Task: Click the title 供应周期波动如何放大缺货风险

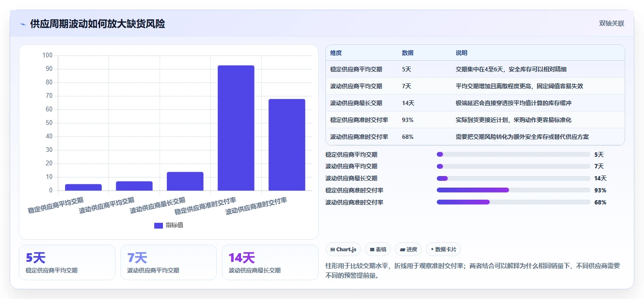Action: click(x=97, y=24)
